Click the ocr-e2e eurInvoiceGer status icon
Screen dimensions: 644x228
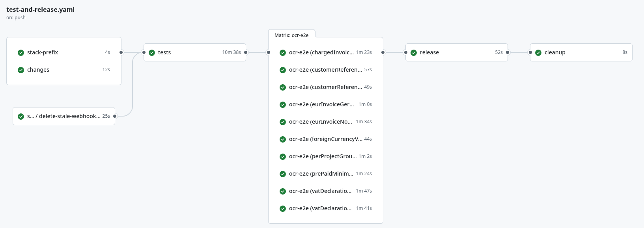283,105
